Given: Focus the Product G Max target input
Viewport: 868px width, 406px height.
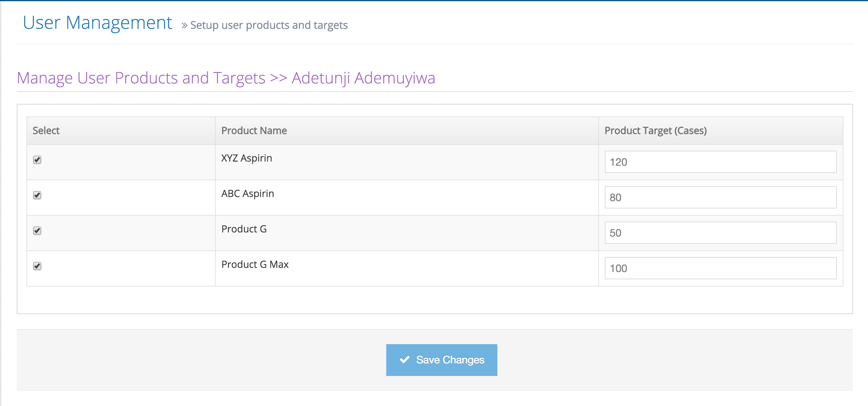Looking at the screenshot, I should pos(720,268).
